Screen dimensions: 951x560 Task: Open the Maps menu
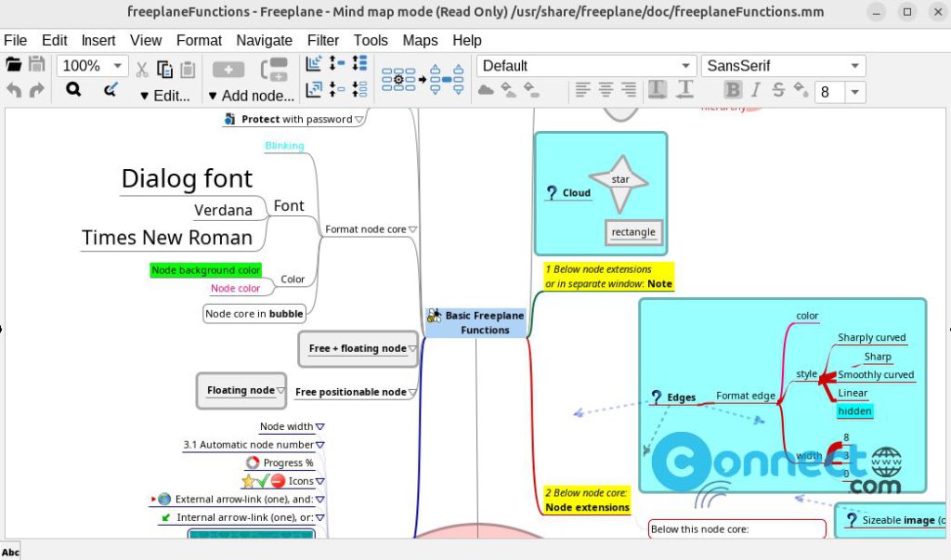tap(420, 40)
